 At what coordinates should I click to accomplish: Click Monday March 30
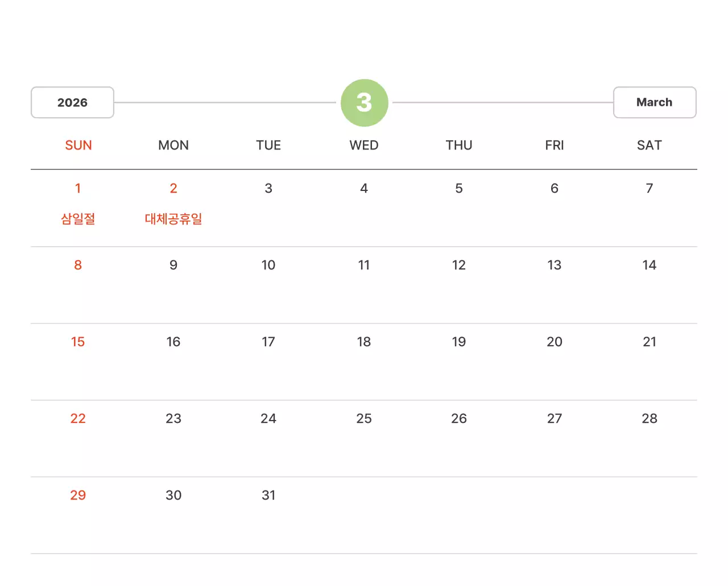(x=173, y=496)
